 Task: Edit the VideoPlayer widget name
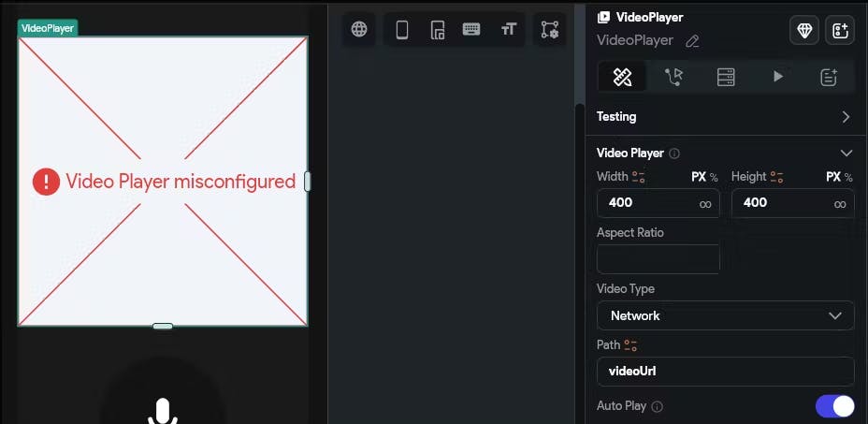(692, 41)
